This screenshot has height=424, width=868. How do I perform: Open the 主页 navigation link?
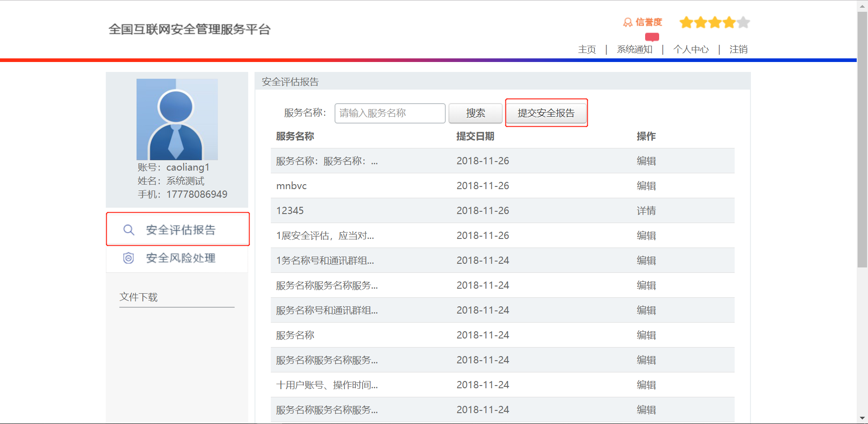587,49
